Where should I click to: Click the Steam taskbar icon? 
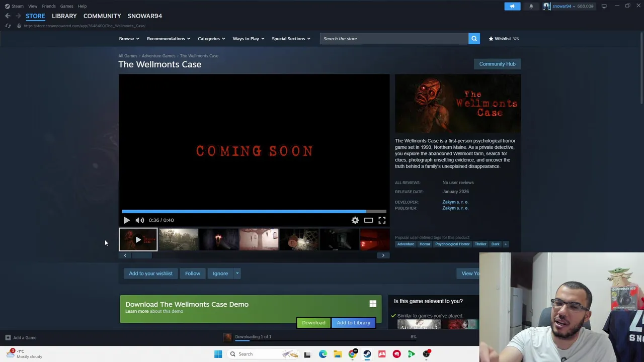point(367,354)
